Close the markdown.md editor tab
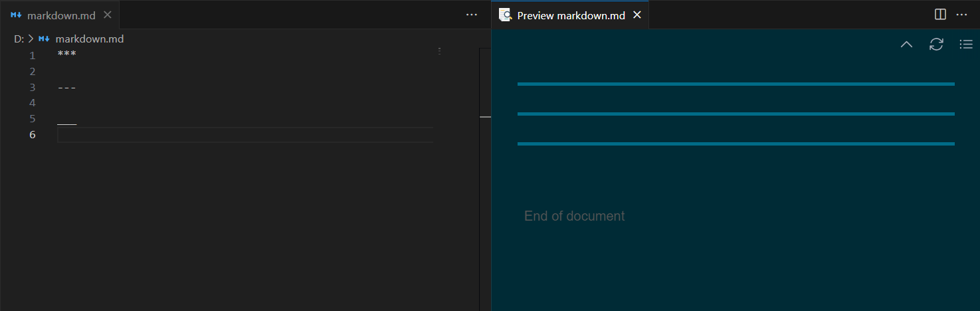 (108, 15)
